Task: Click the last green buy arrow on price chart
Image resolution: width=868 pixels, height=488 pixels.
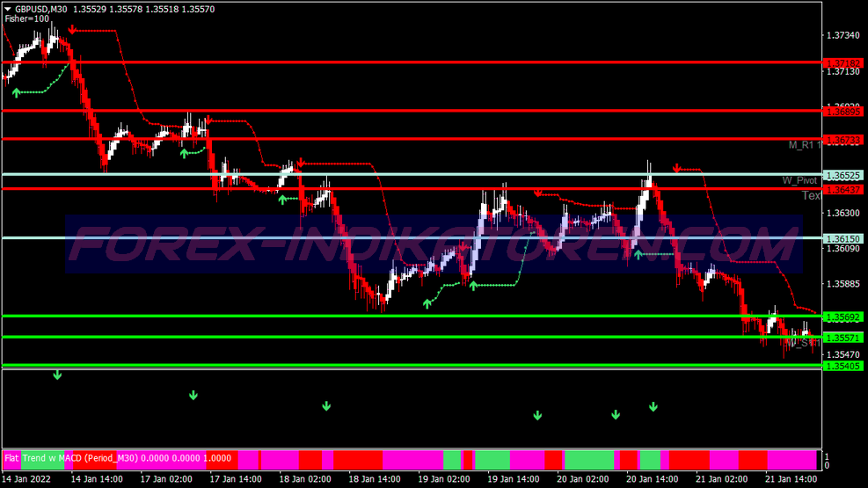Action: click(x=638, y=254)
